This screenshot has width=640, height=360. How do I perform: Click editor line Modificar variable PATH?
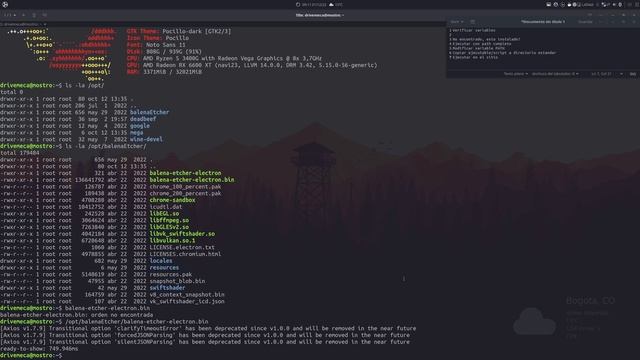[478, 48]
